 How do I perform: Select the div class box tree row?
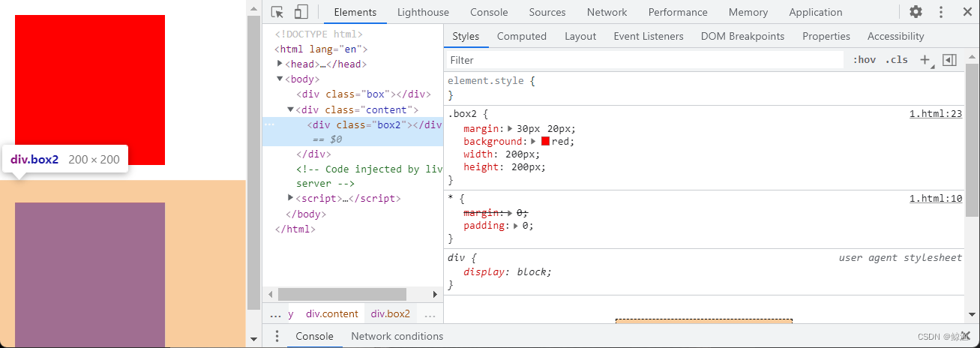click(364, 94)
